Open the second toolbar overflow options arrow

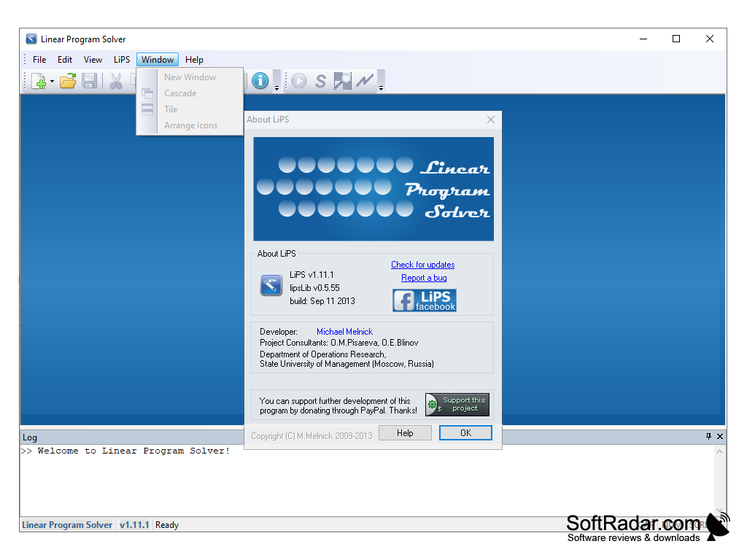tap(381, 88)
